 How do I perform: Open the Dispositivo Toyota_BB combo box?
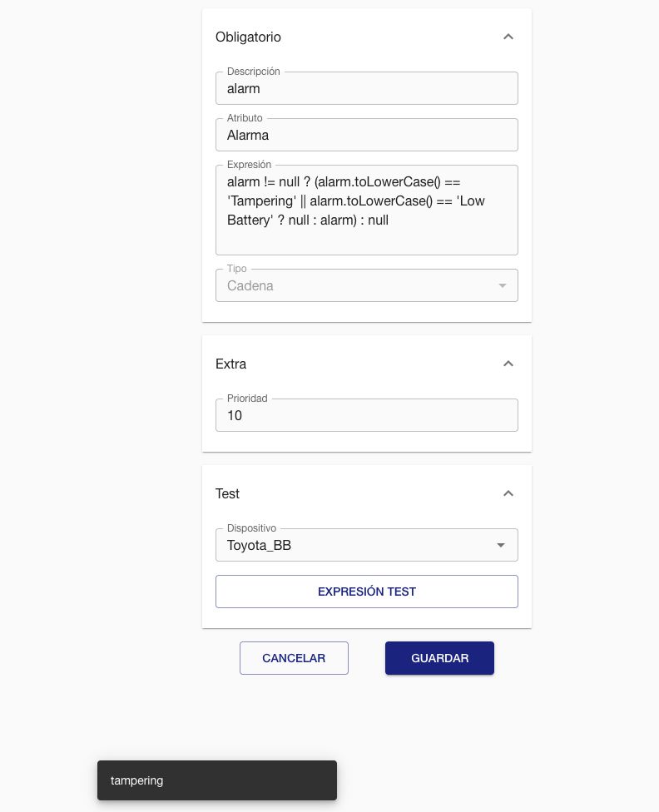(358, 546)
